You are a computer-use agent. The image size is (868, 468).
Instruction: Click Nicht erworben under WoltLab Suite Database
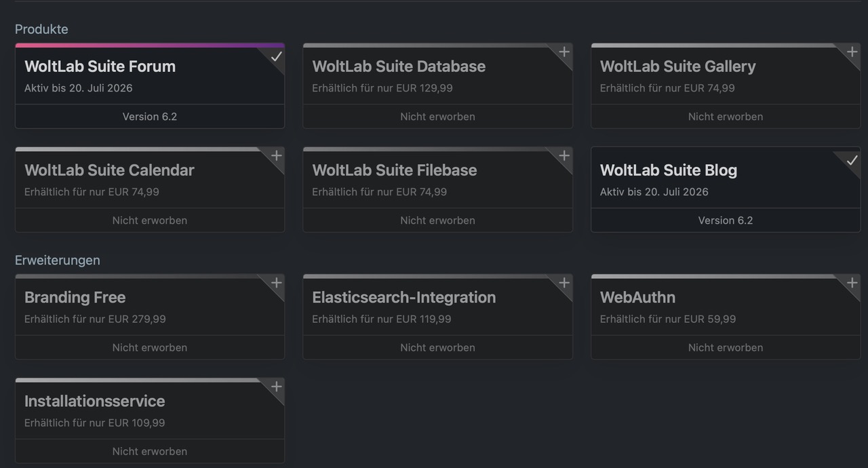[x=437, y=117]
